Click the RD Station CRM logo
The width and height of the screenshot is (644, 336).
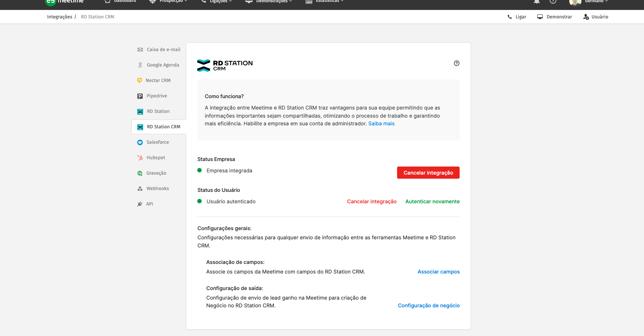point(225,65)
